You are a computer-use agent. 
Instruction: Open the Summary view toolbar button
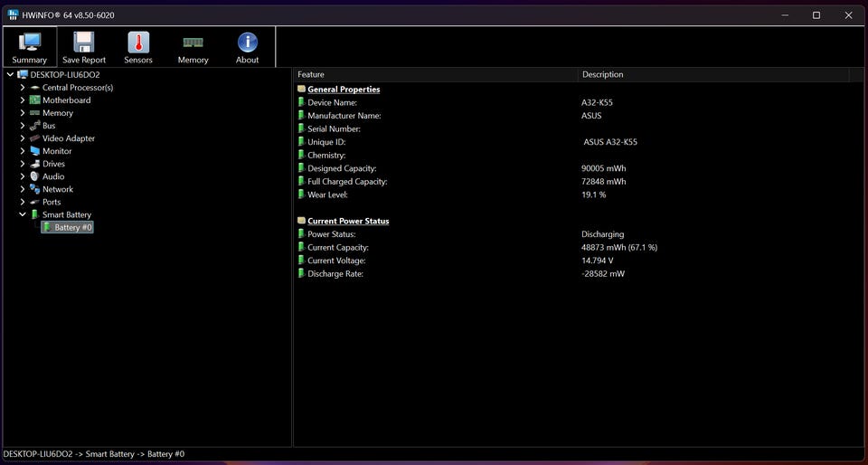[x=29, y=47]
